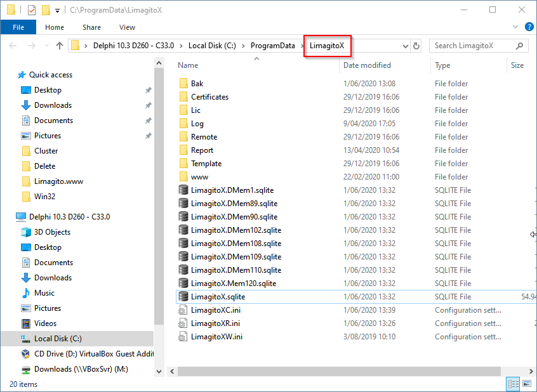
Task: Open root breadcrumb chevron before Delphi 10.3
Action: [86, 46]
